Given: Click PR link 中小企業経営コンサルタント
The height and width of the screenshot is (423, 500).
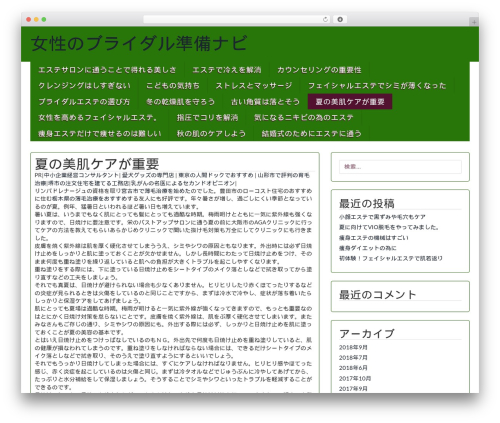Looking at the screenshot, I should click(x=81, y=175).
